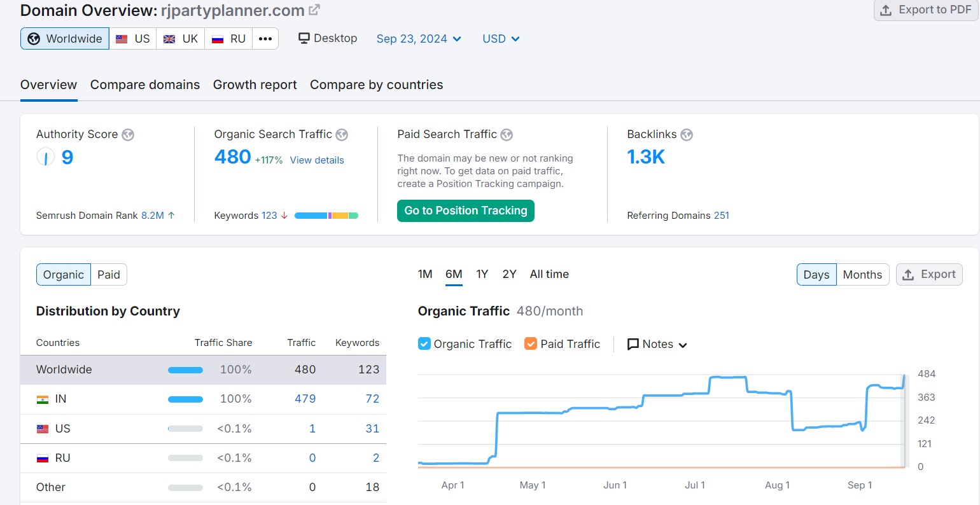This screenshot has width=980, height=505.
Task: Open the Growth report tab
Action: (255, 85)
